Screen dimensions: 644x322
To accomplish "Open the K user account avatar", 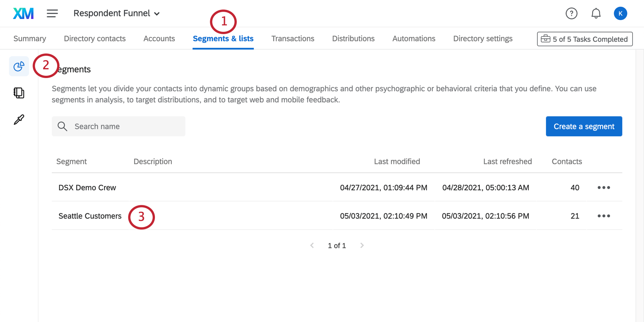I will click(x=621, y=14).
